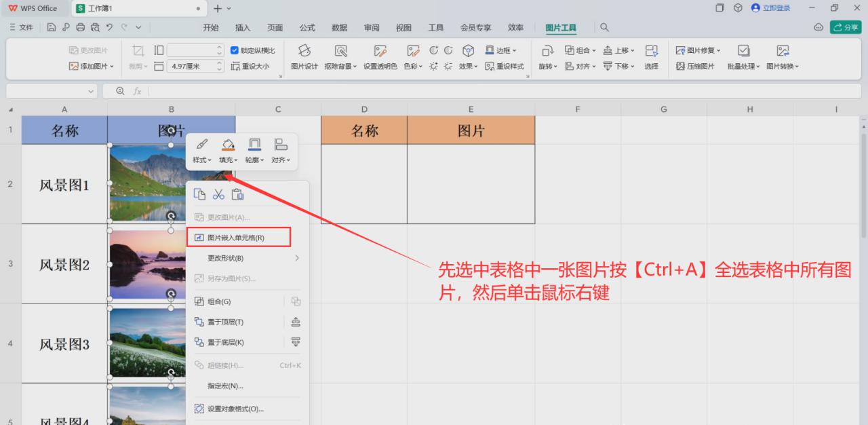This screenshot has height=425, width=868.
Task: Open the 轮廓 outline dropdown in mini toolbar
Action: [254, 151]
